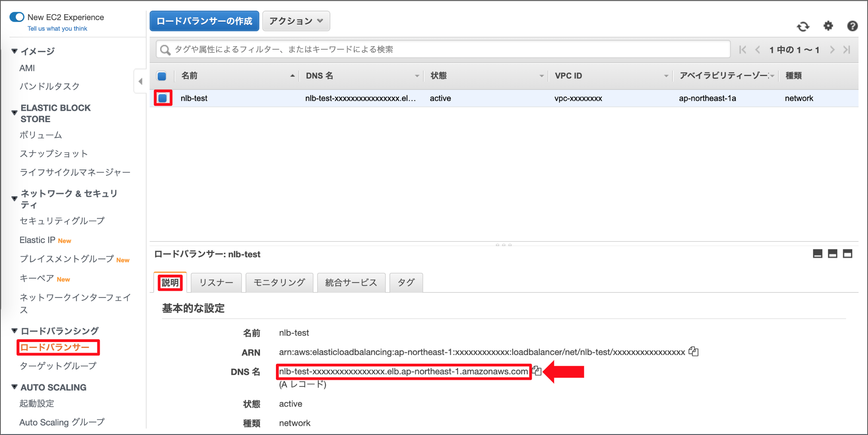The width and height of the screenshot is (868, 435).
Task: Switch to the 説明 tab
Action: click(x=170, y=283)
